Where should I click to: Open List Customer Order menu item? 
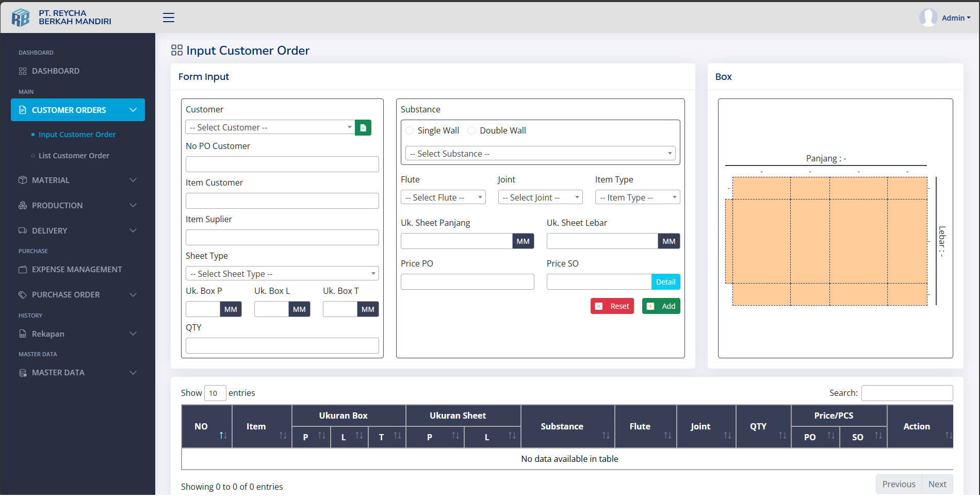(74, 156)
